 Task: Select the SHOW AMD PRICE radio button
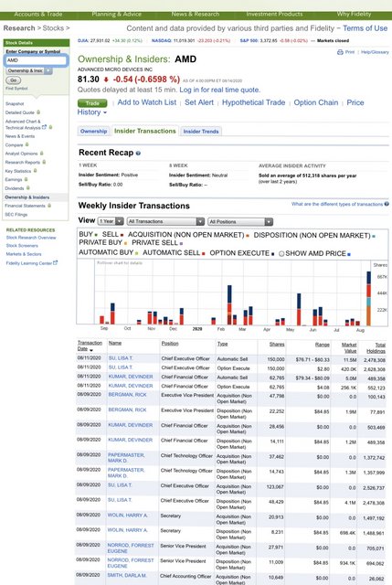click(x=281, y=254)
